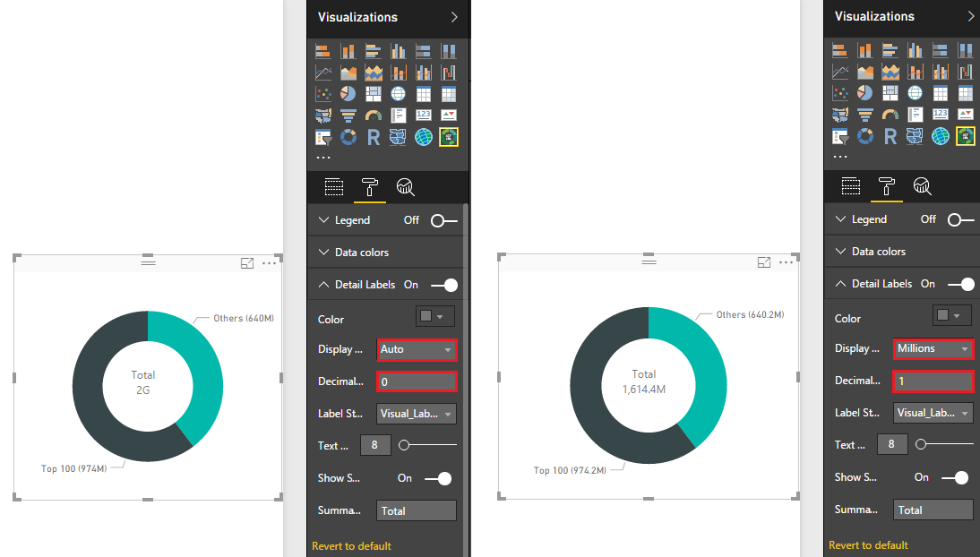Select stacked column chart in left Visualizations pane
Screen dimensions: 980x557
(x=348, y=51)
